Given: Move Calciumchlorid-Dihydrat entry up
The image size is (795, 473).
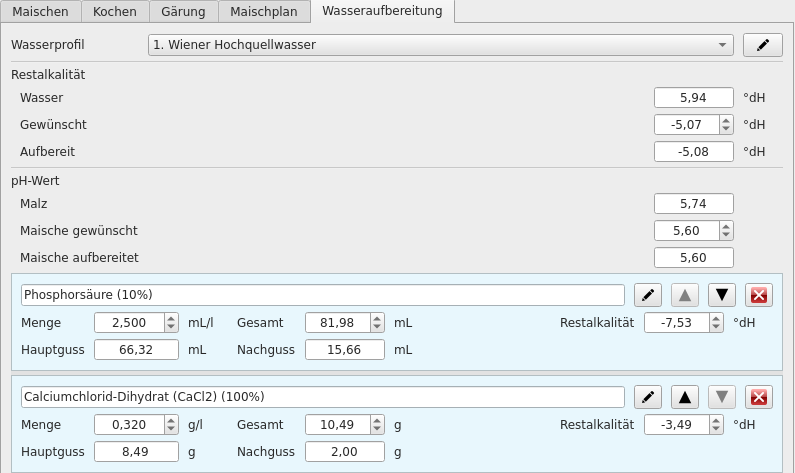Looking at the screenshot, I should click(685, 397).
